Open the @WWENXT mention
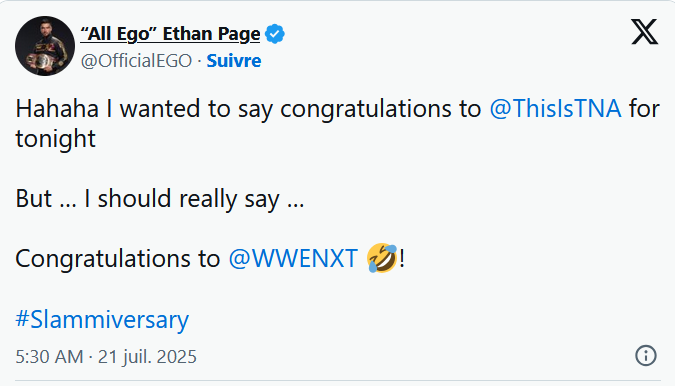 pos(293,259)
